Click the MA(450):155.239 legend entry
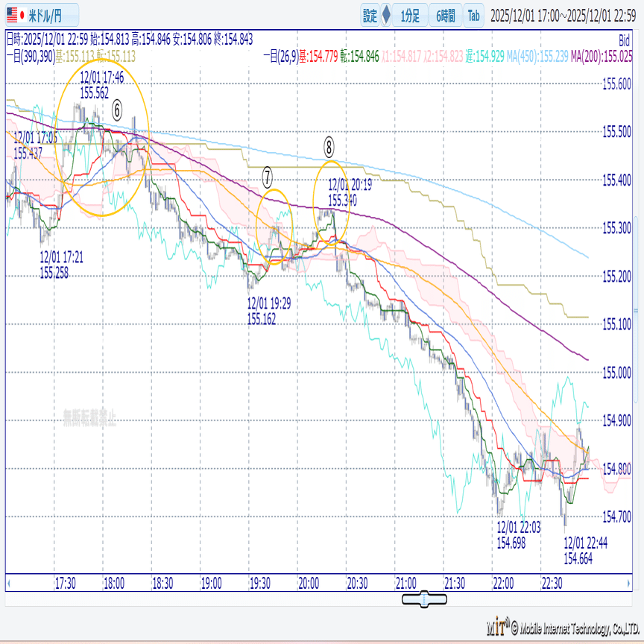This screenshot has width=644, height=644. pos(537,57)
